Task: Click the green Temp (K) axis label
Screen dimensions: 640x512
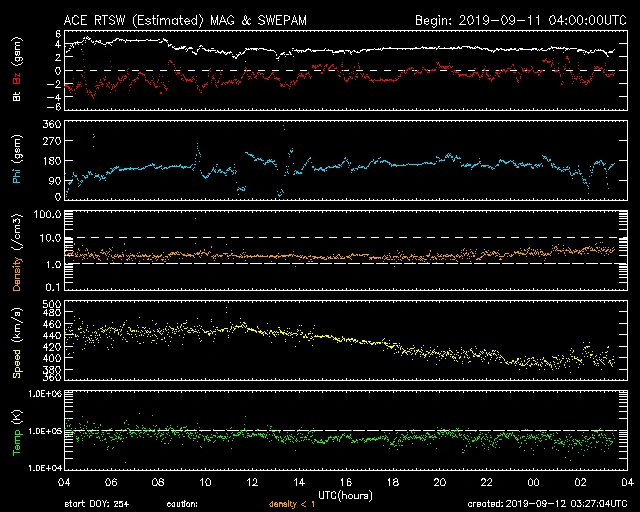Action: point(17,430)
